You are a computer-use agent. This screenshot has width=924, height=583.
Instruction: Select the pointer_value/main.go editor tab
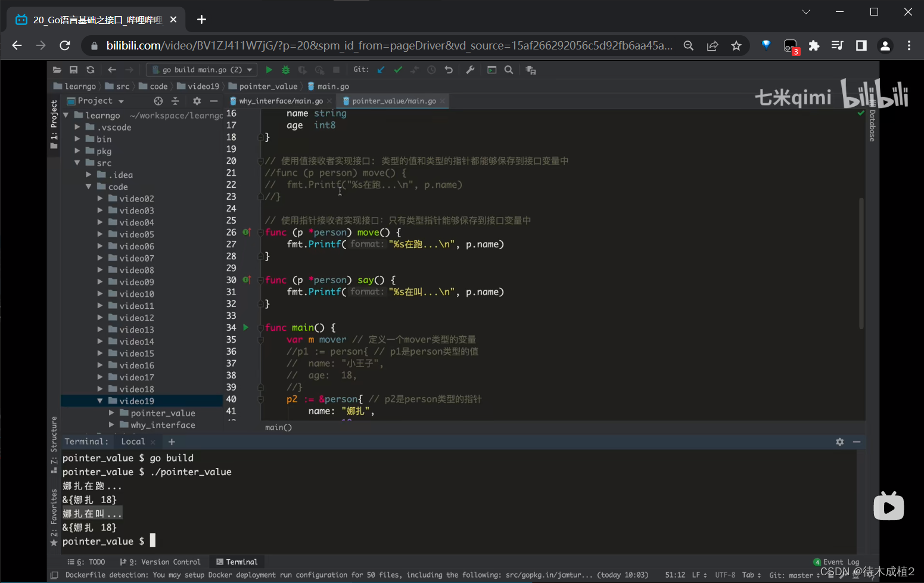[393, 101]
